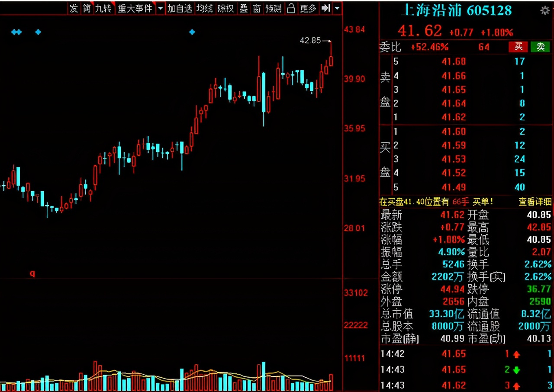Open the 查看详细 details link

pyautogui.click(x=534, y=202)
